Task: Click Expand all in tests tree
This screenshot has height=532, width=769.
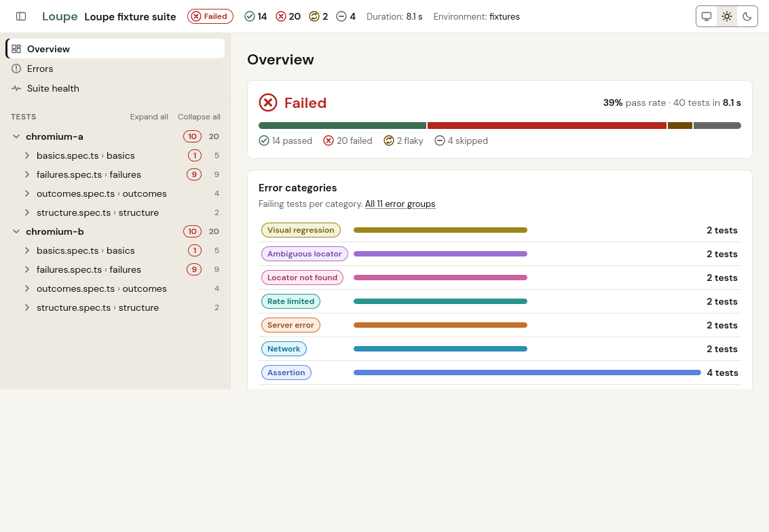Action: pyautogui.click(x=149, y=117)
